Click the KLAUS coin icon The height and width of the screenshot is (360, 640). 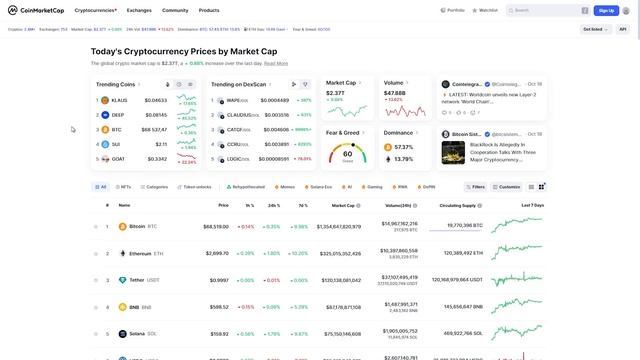[105, 100]
